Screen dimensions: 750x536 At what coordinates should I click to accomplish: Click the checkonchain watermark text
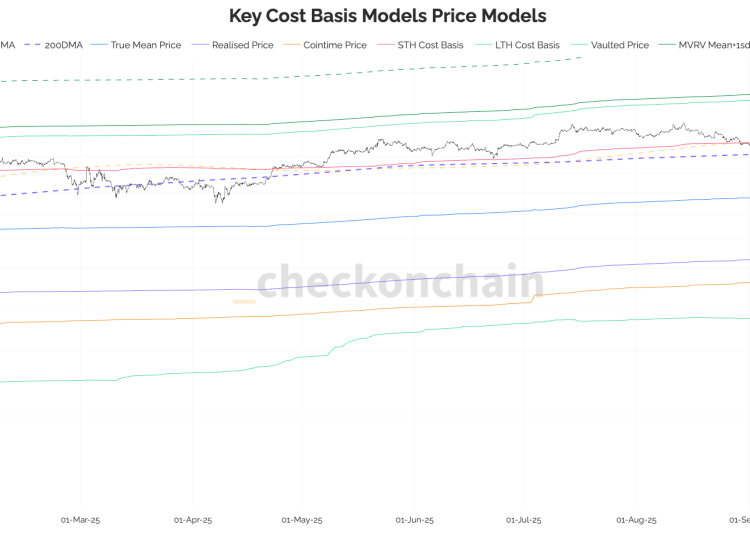tap(400, 283)
